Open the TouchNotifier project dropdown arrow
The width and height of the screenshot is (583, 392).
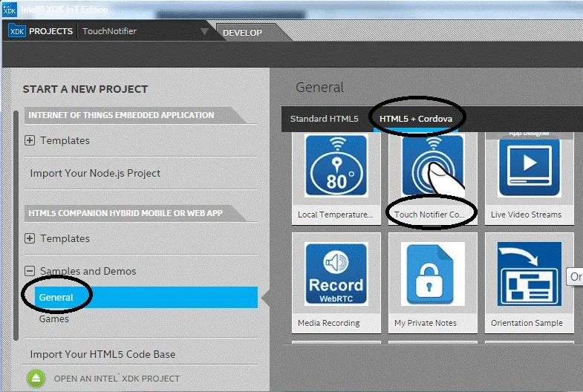click(x=205, y=32)
